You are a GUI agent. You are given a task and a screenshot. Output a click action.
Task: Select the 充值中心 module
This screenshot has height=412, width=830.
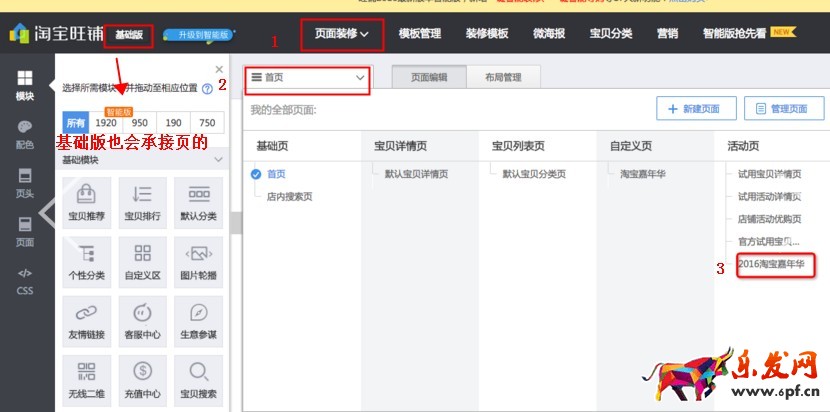142,380
